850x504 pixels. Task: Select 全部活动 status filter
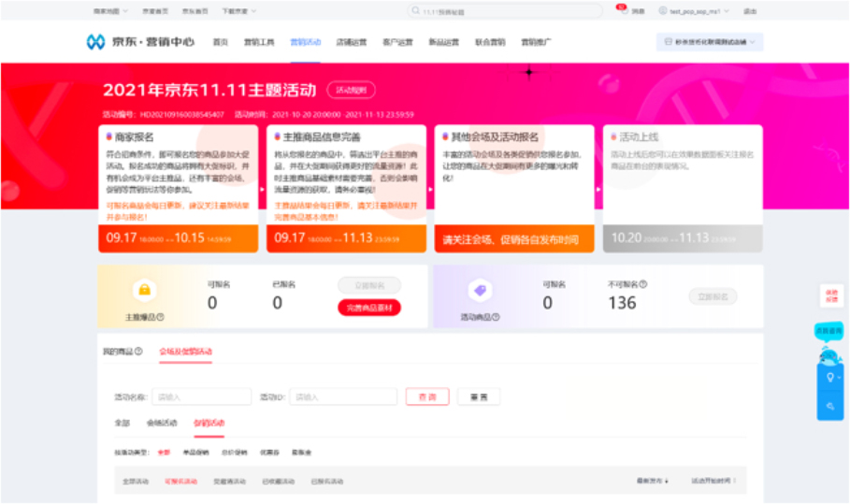coord(136,481)
